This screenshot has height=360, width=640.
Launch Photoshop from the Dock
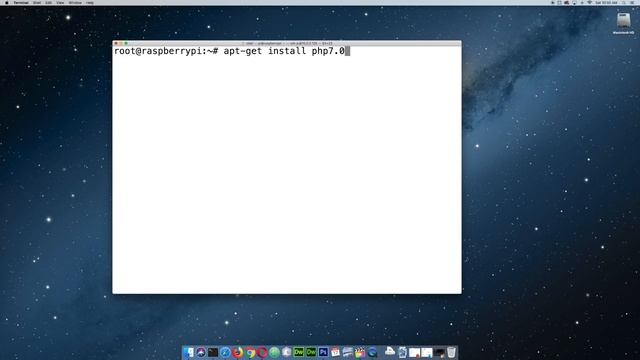pyautogui.click(x=323, y=352)
